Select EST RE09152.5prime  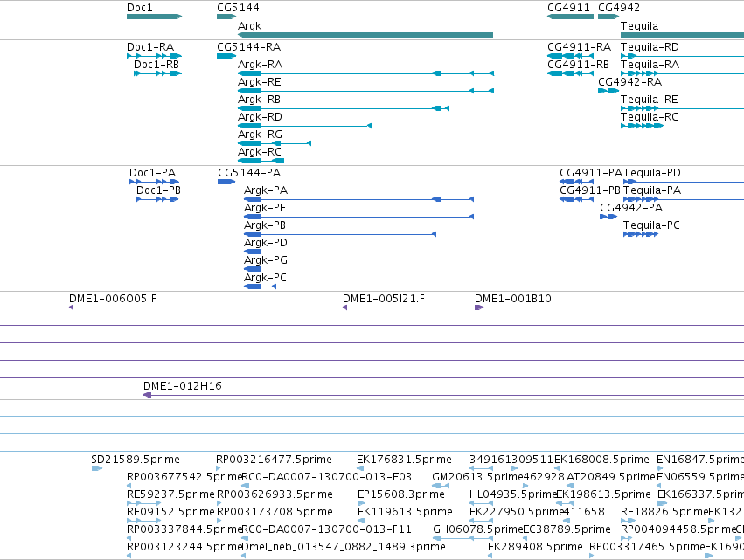click(x=143, y=521)
